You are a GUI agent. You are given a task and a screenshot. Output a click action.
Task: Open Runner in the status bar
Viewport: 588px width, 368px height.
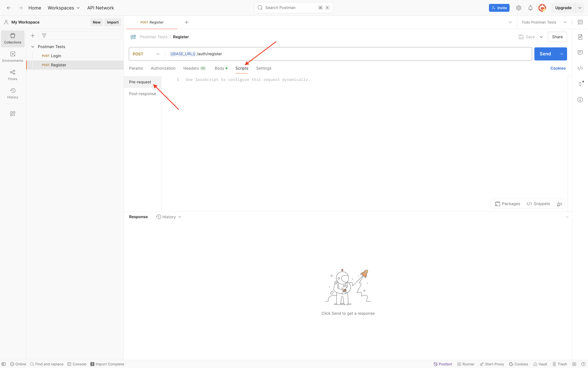point(466,364)
